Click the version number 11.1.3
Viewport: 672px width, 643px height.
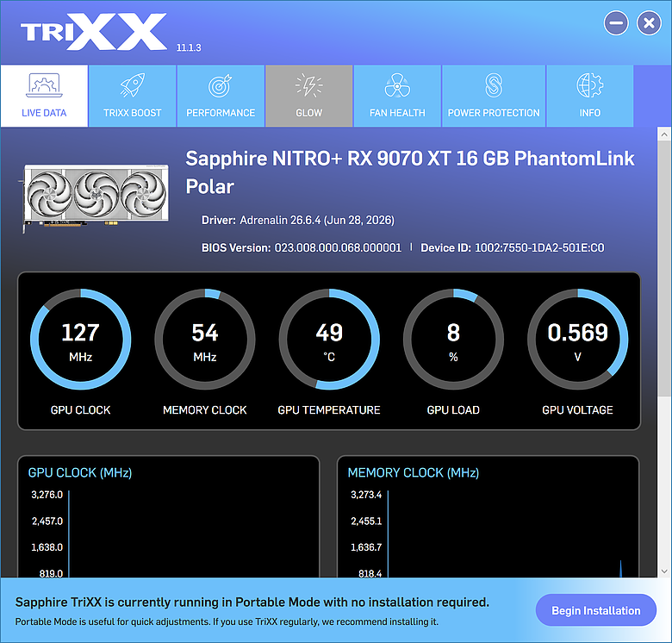[x=189, y=47]
